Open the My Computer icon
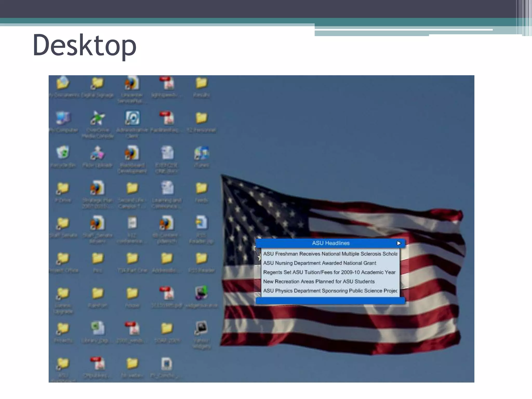This screenshot has height=399, width=532. [63, 118]
